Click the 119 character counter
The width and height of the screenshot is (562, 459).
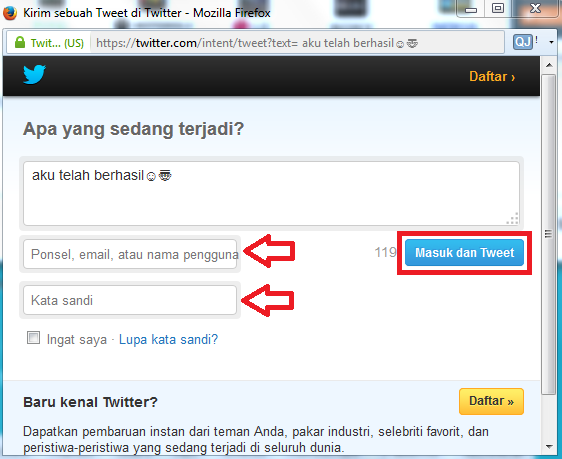tap(386, 252)
